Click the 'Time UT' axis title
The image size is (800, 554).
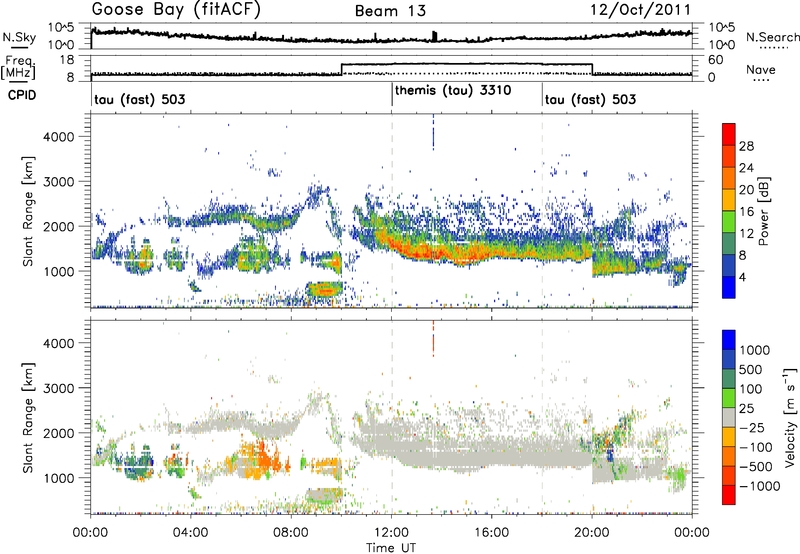[391, 547]
